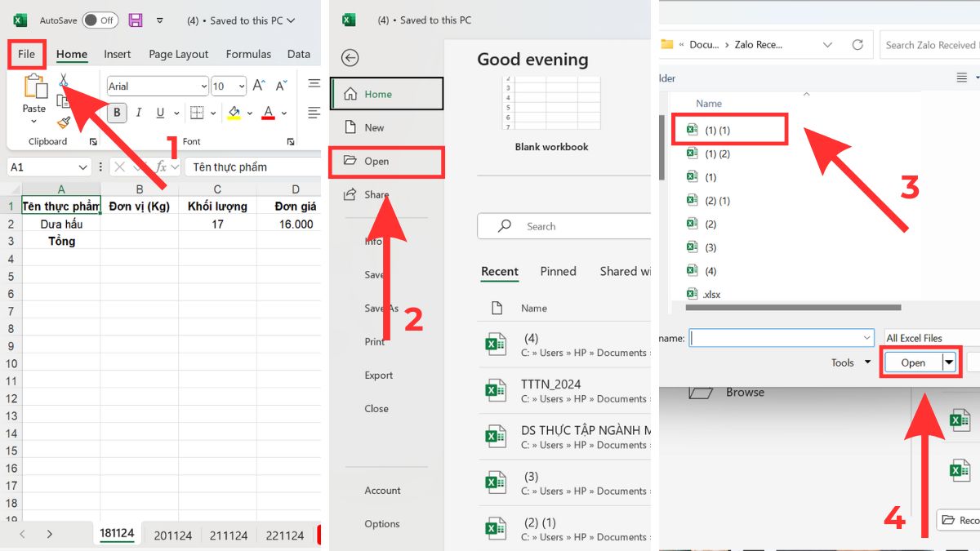Select Open in the Backstage sidebar
980x551 pixels.
(387, 161)
